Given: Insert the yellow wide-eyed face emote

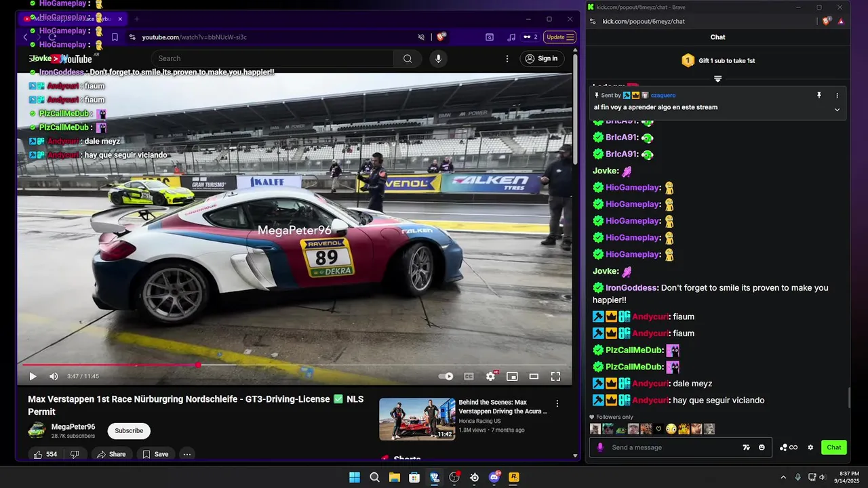Looking at the screenshot, I should (x=671, y=429).
